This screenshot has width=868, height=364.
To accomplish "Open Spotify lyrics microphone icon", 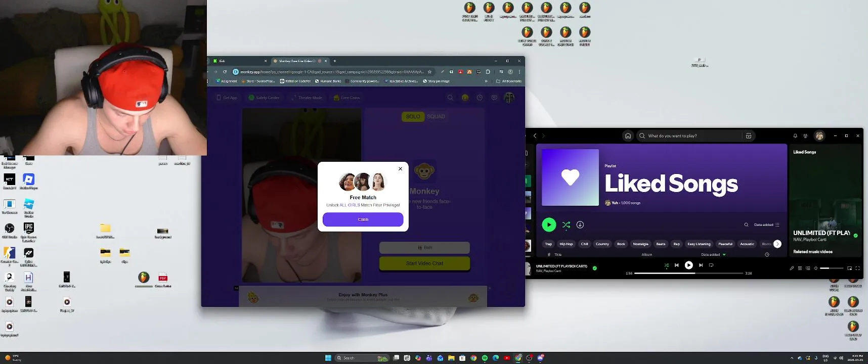I will 792,268.
